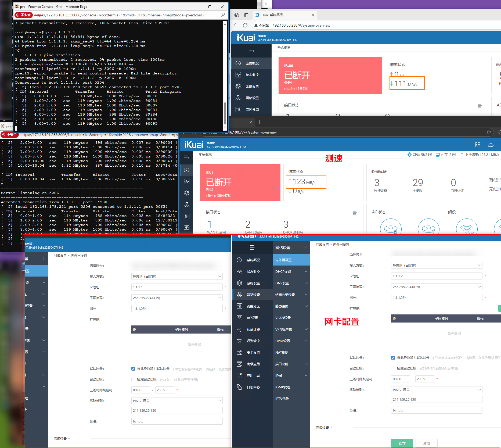Open new tab beside iKuai-系统概况 tab

pos(322,15)
